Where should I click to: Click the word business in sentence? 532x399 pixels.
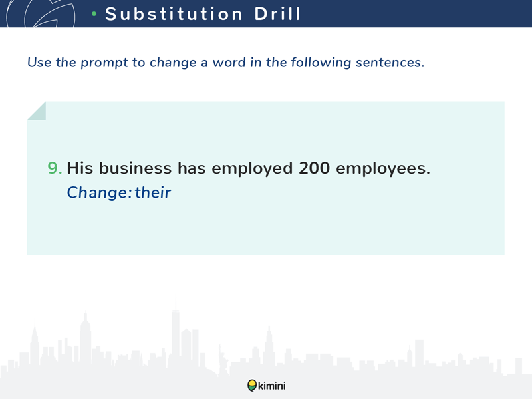(135, 168)
